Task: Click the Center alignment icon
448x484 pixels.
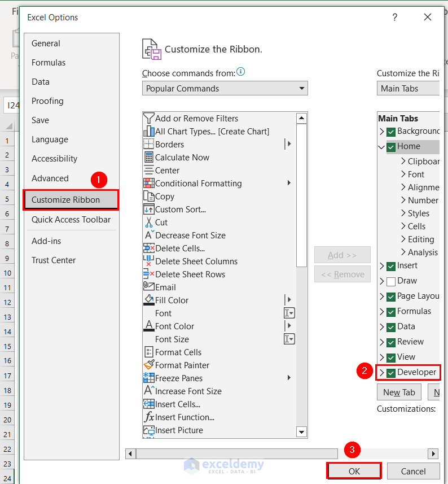Action: click(149, 170)
